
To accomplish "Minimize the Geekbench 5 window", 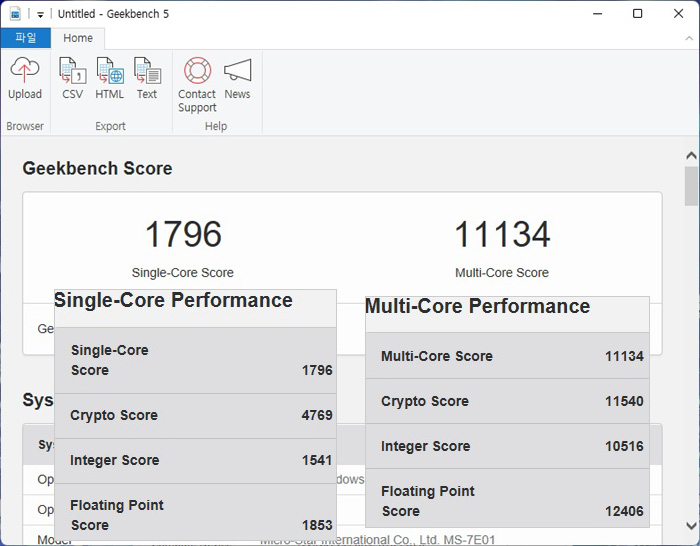I will point(597,14).
